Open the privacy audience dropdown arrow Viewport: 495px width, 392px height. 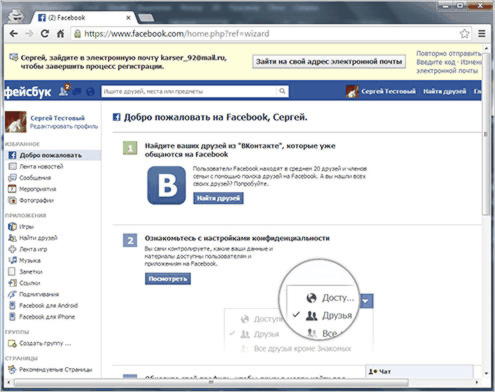click(366, 301)
